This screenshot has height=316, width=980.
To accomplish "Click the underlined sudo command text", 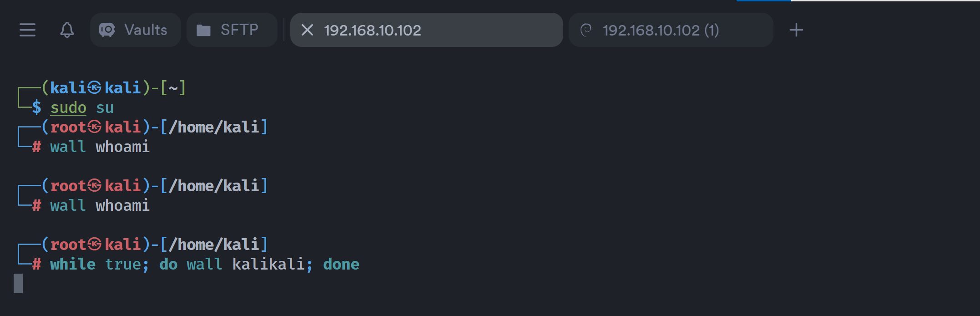I will click(68, 108).
